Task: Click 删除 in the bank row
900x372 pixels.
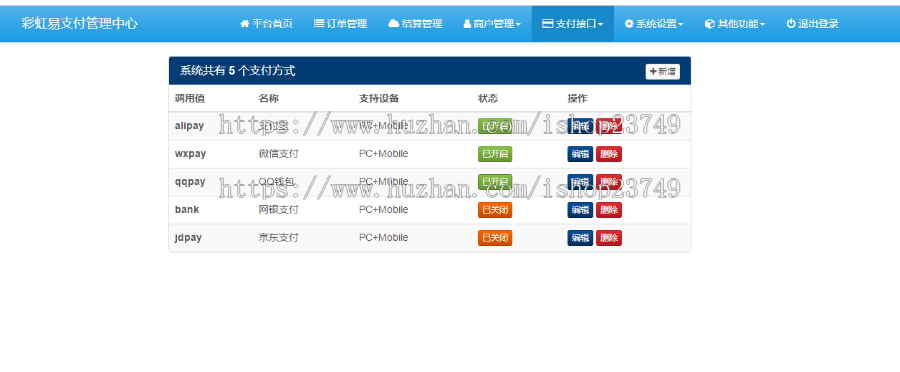Action: pos(609,210)
